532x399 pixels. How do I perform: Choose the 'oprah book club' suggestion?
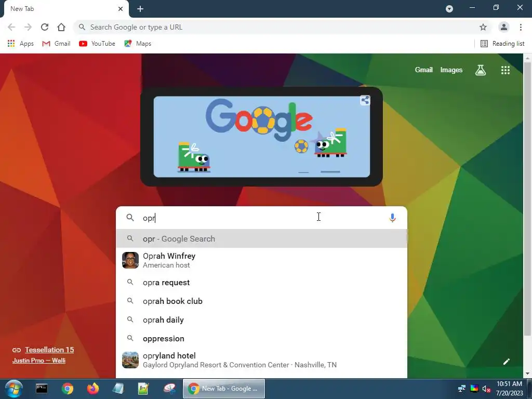(x=261, y=301)
